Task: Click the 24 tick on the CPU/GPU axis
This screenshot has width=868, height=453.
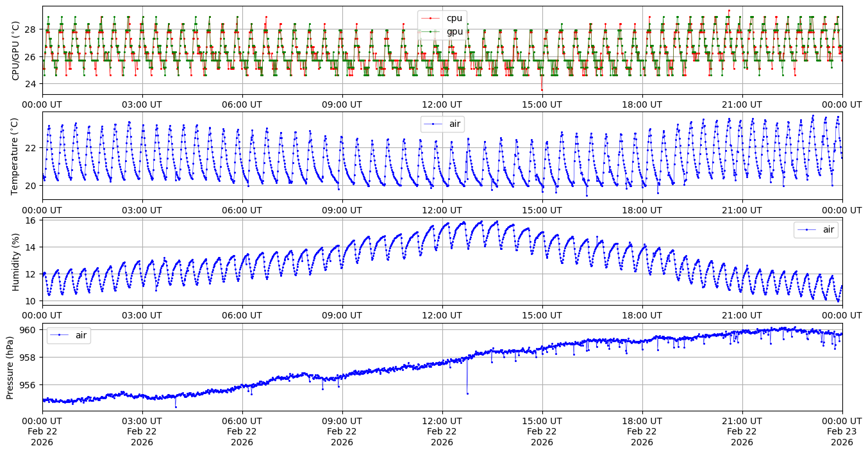Action: pyautogui.click(x=32, y=84)
